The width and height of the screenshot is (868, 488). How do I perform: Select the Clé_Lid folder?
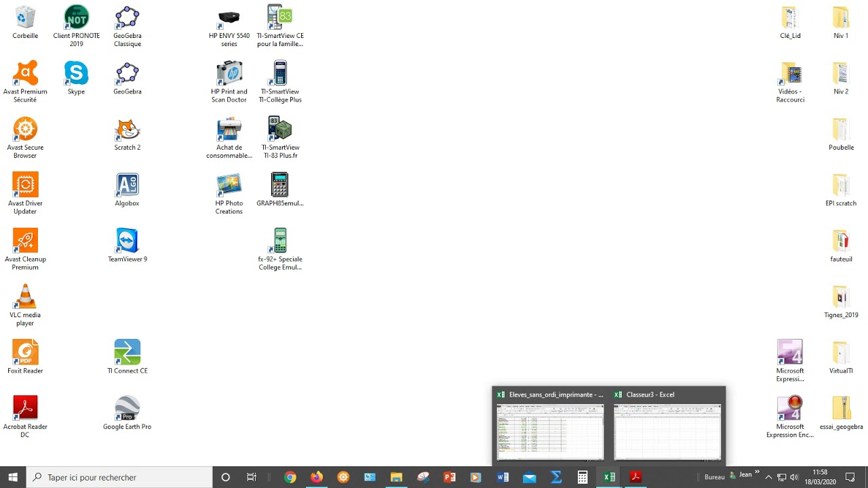[x=790, y=22]
